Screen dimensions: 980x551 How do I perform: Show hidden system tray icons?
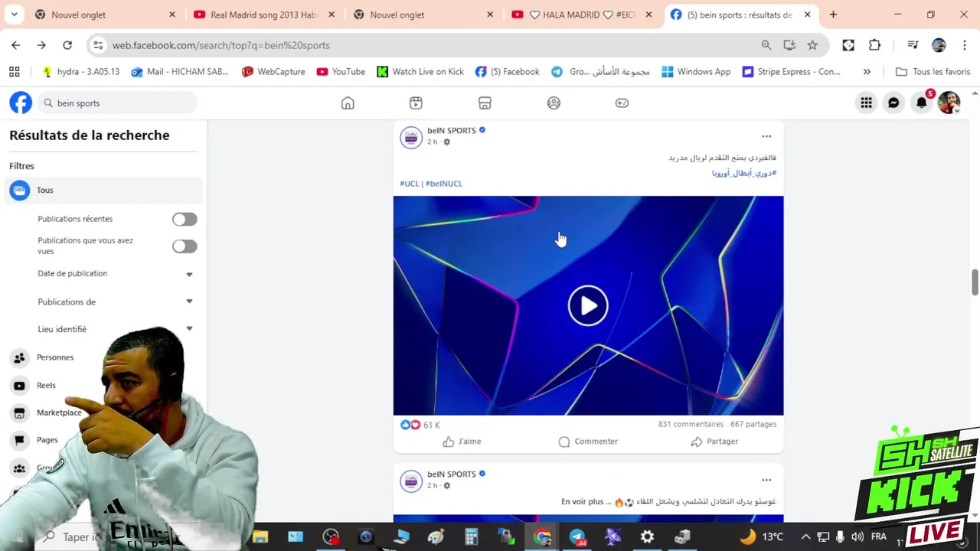pyautogui.click(x=805, y=536)
